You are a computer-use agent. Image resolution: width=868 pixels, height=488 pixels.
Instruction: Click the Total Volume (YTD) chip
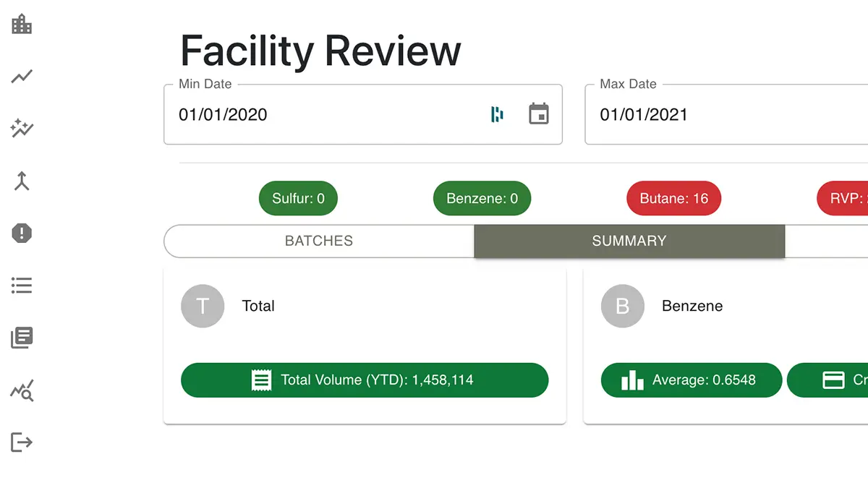pos(365,380)
